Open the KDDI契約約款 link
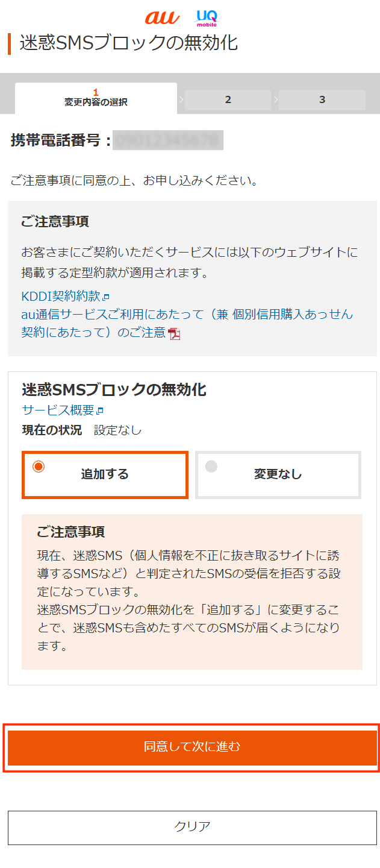380x868 pixels. (x=60, y=297)
